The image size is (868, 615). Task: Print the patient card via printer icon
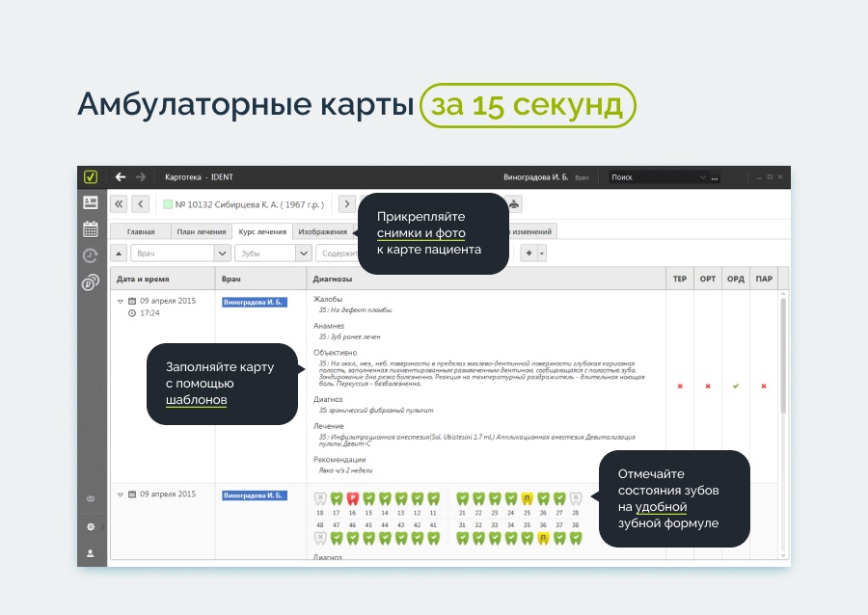pyautogui.click(x=514, y=204)
